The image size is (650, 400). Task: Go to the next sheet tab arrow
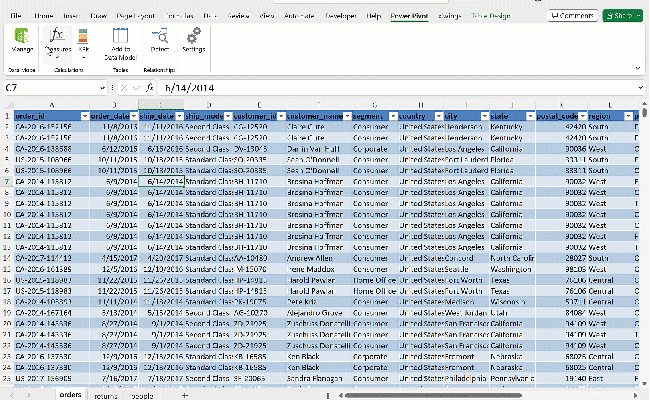(29, 395)
